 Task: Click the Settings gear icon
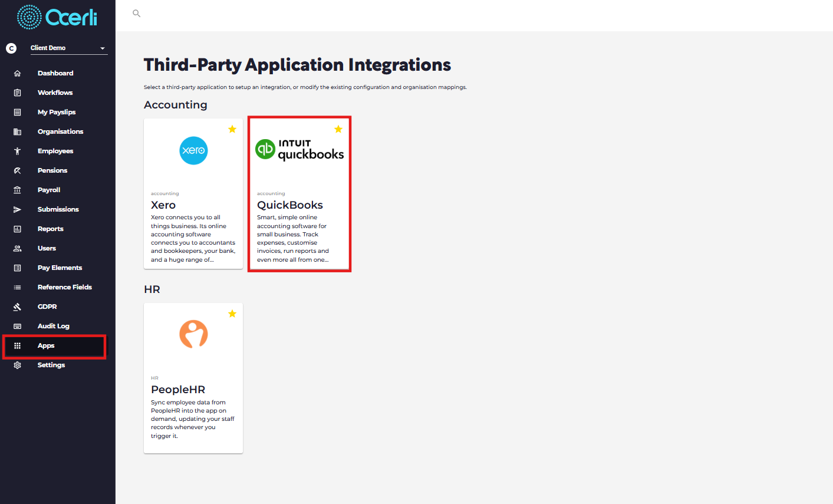(17, 365)
